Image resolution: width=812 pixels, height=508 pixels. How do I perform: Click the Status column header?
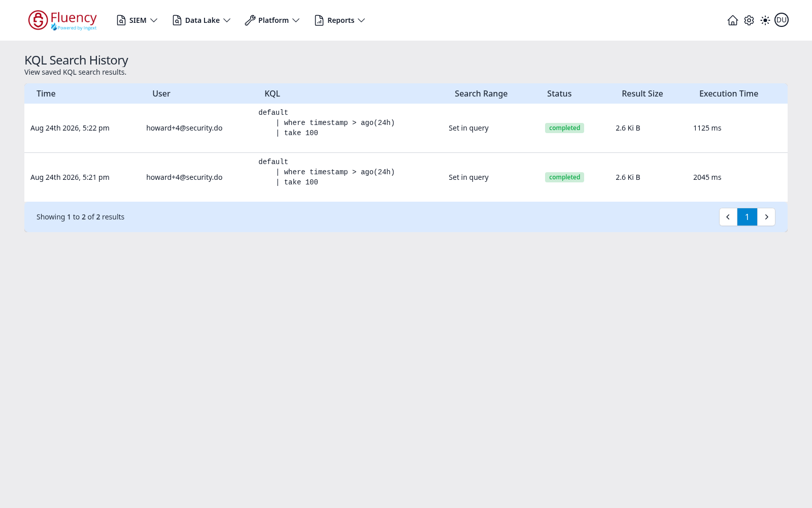coord(559,93)
